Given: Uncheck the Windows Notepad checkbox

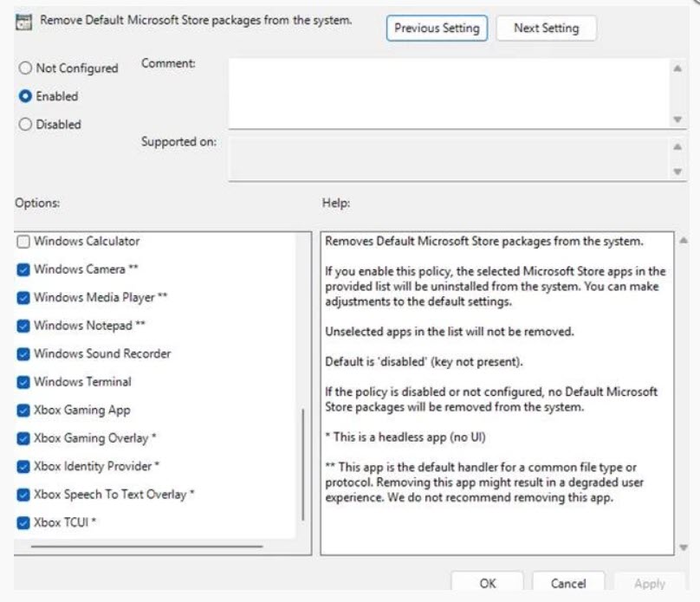Looking at the screenshot, I should (x=23, y=326).
